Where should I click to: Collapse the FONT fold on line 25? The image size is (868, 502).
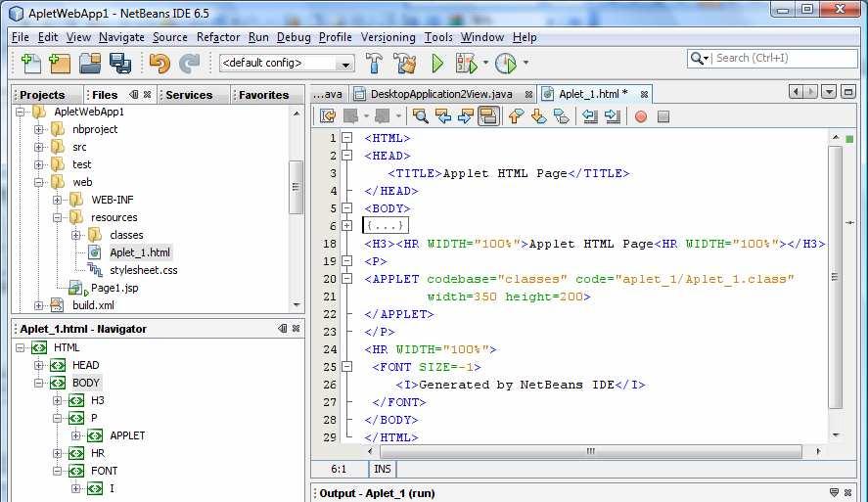click(347, 366)
